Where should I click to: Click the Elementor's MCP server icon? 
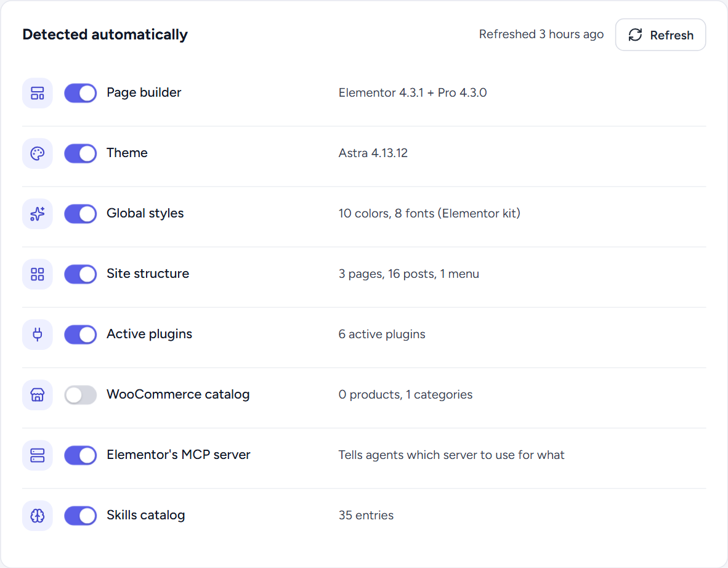point(37,455)
